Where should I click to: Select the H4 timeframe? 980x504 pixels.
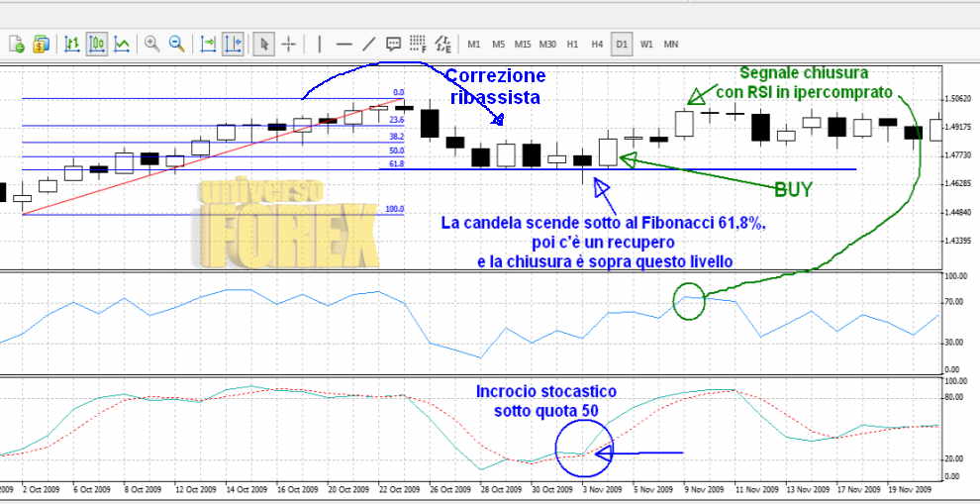(x=597, y=44)
